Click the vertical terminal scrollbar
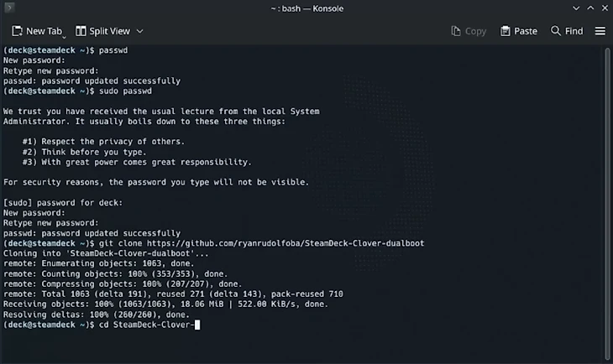 point(607,203)
